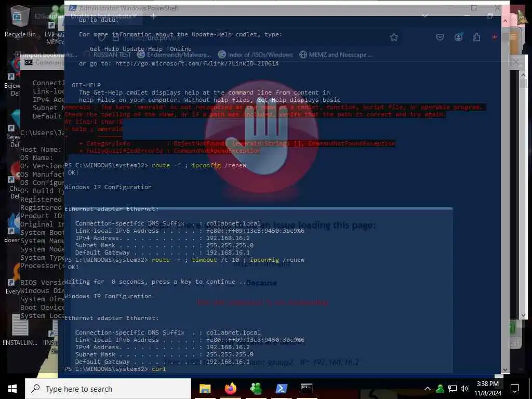Switch to PowerShell from the taskbar
This screenshot has height=399, width=532.
(x=281, y=389)
